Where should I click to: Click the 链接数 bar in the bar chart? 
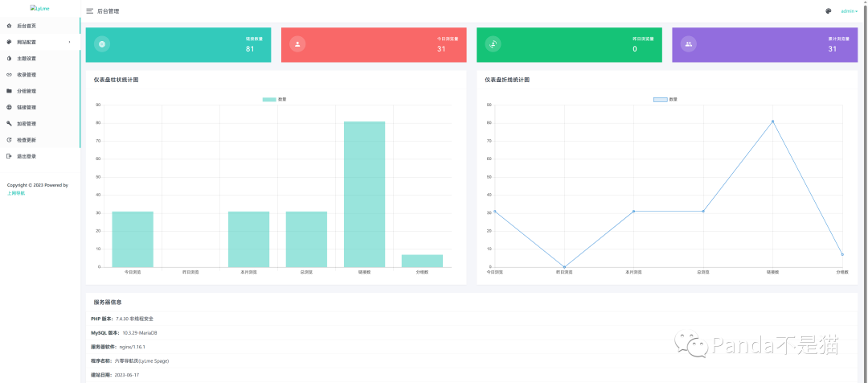pyautogui.click(x=364, y=194)
